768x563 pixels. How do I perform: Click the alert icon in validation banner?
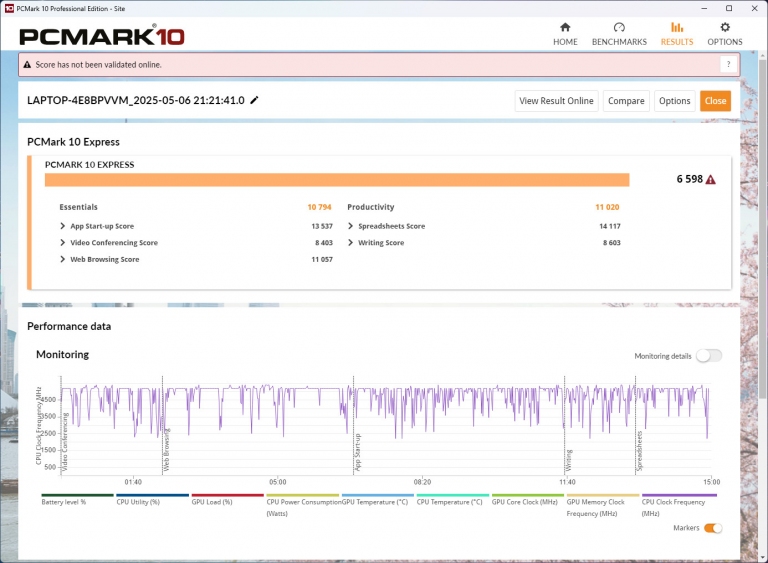[27, 65]
